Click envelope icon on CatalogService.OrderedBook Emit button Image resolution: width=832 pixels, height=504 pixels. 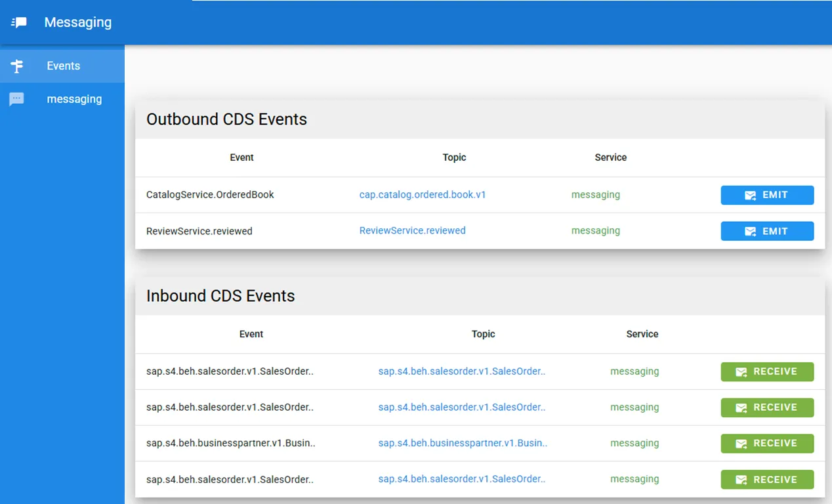click(x=750, y=196)
